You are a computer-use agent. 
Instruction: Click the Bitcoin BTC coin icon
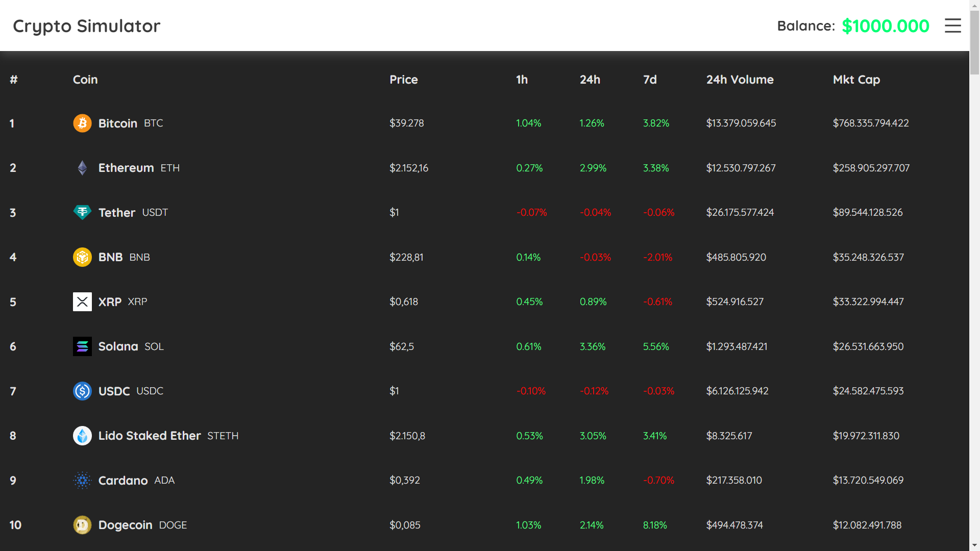[x=82, y=123]
